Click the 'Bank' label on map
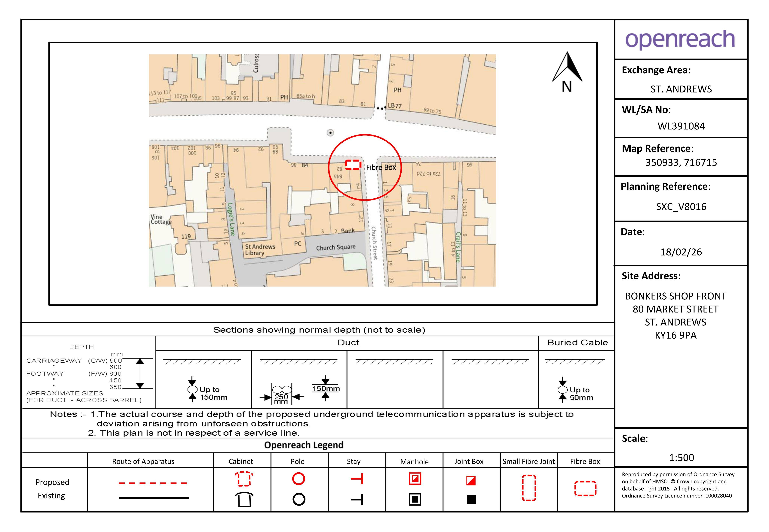The image size is (769, 532). point(348,231)
